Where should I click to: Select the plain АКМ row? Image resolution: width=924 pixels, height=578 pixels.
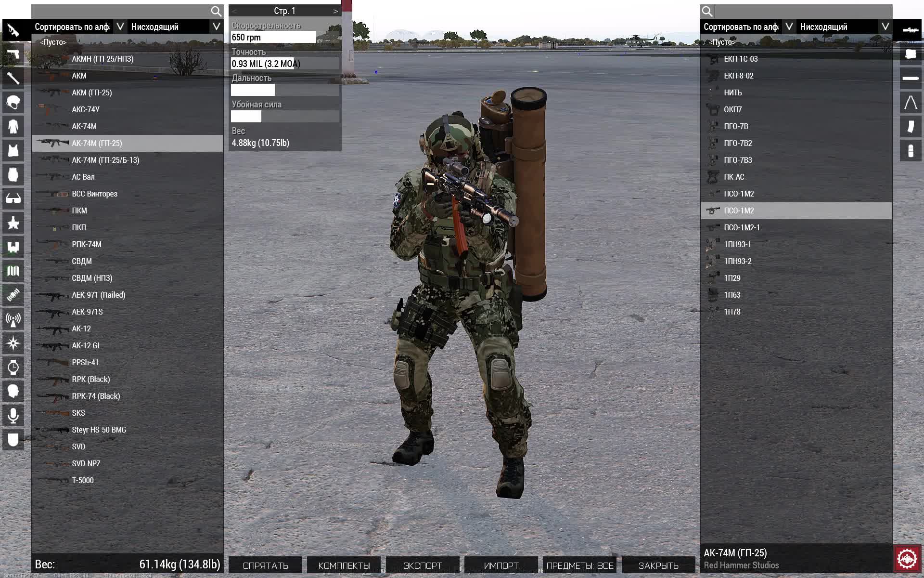pos(128,76)
